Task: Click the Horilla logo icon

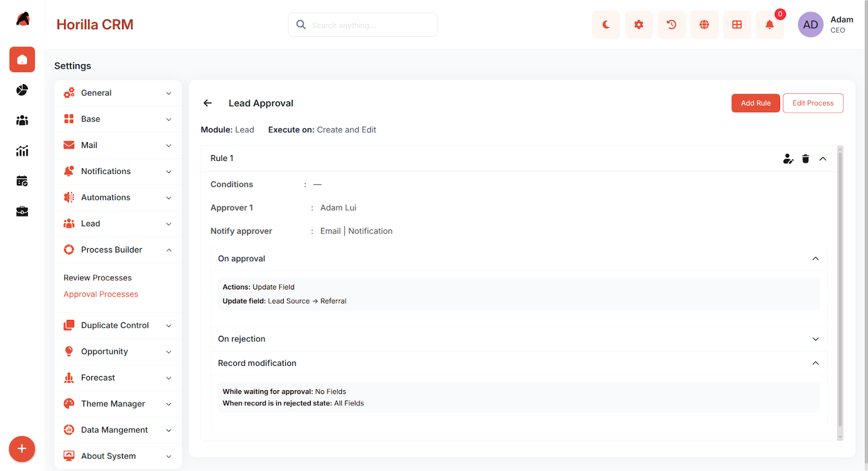Action: click(23, 19)
